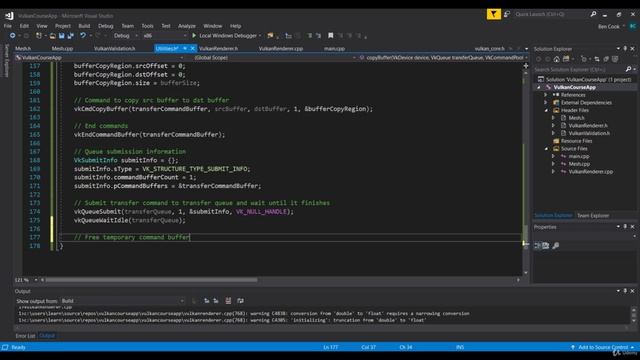The width and height of the screenshot is (640, 360).
Task: Select main.cpp in Solution Explorer
Action: 579,156
